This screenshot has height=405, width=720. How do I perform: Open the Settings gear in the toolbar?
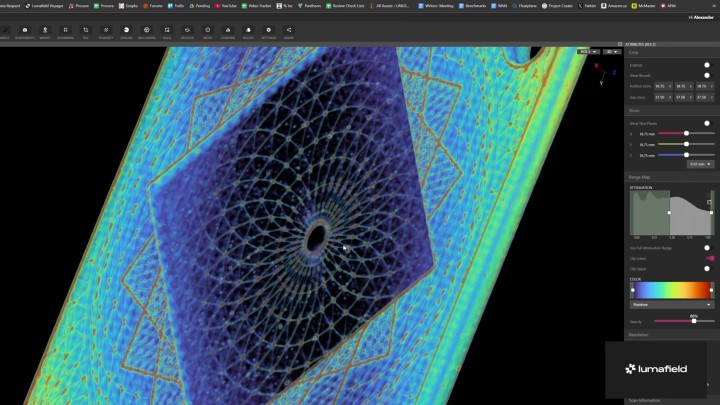(269, 30)
